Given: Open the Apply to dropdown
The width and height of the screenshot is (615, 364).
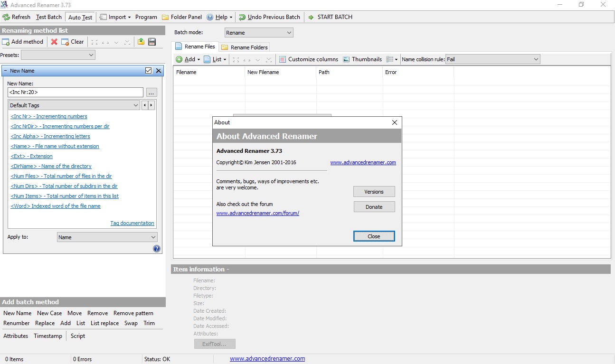Looking at the screenshot, I should point(107,237).
